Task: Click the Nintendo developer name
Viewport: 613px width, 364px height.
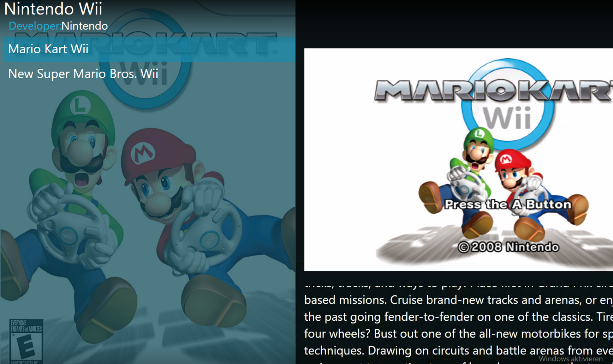Action: [85, 26]
